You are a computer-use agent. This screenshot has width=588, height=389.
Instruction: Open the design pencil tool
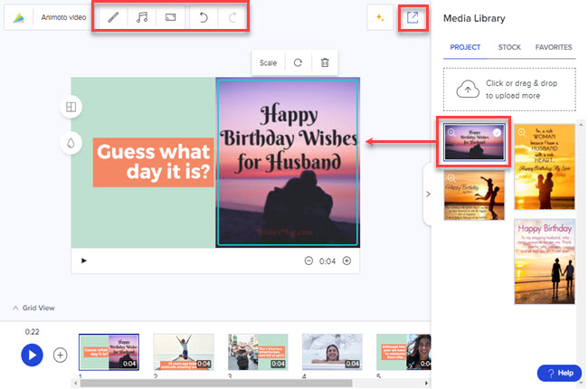(x=113, y=17)
